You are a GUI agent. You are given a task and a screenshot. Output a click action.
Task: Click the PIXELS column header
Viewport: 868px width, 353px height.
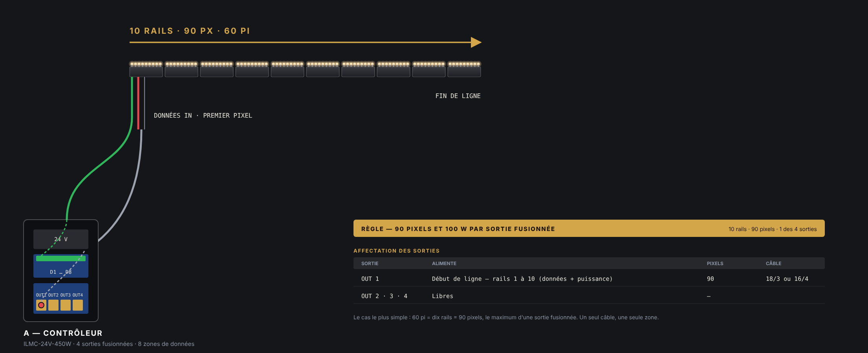point(715,264)
